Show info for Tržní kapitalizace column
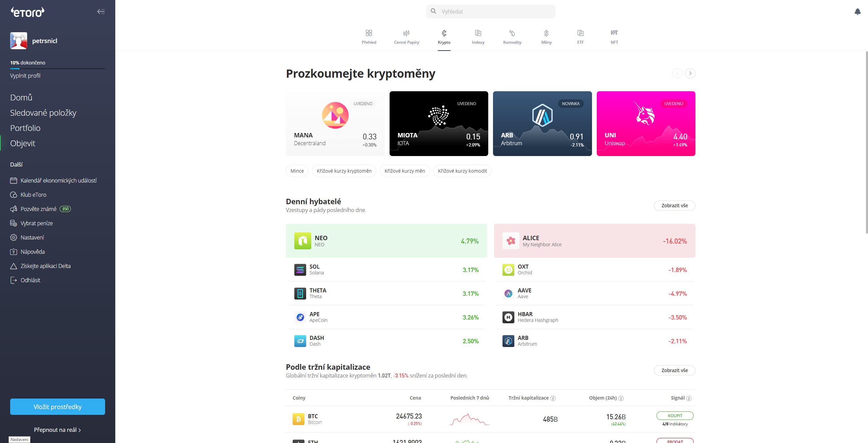Image resolution: width=868 pixels, height=443 pixels. tap(553, 398)
